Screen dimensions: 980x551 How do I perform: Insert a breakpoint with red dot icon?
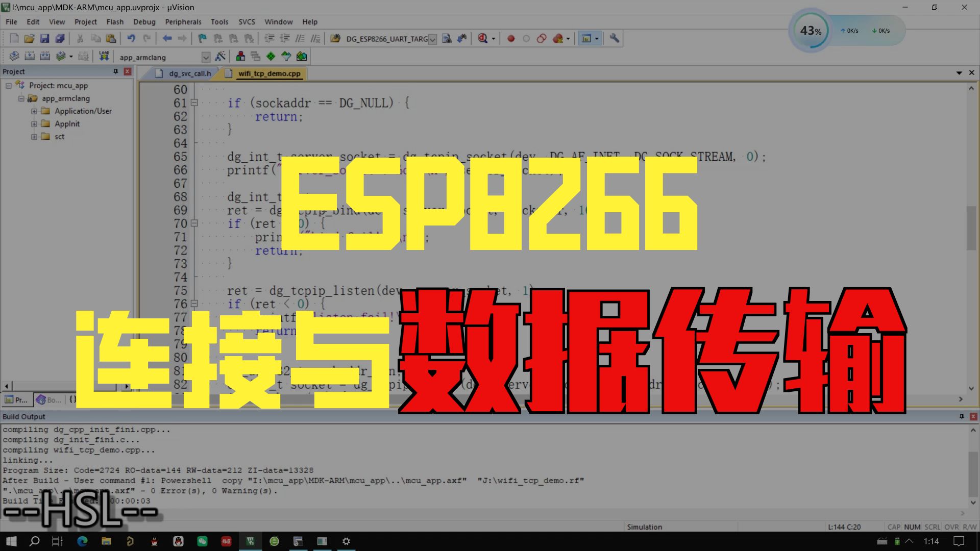(511, 38)
